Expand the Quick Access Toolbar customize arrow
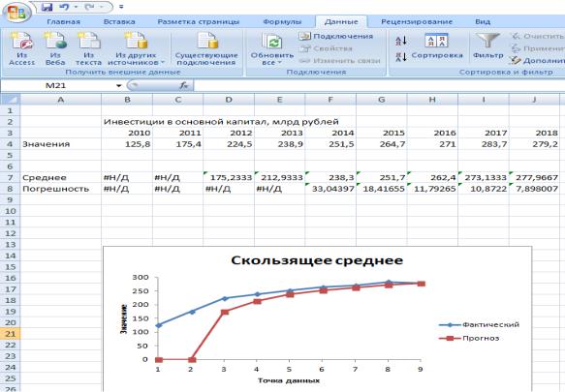 click(x=121, y=7)
